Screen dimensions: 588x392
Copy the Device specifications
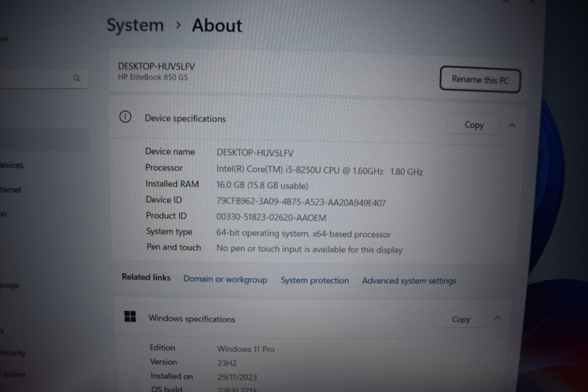pyautogui.click(x=474, y=125)
